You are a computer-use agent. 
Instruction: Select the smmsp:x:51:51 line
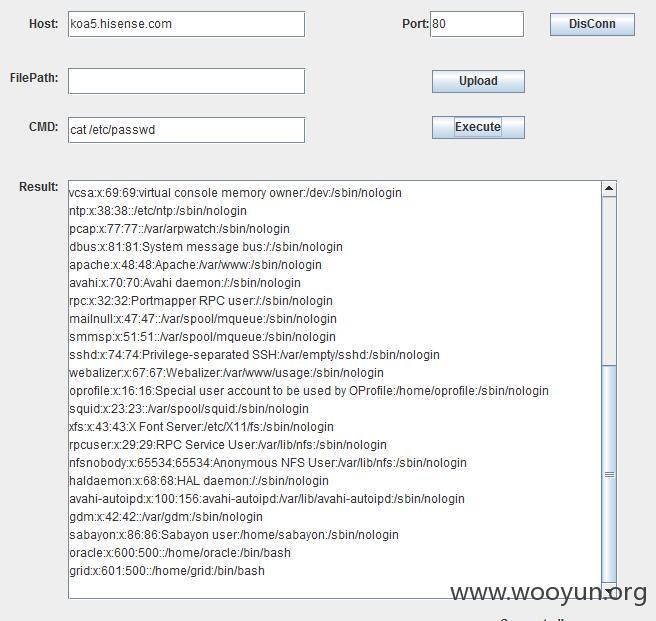click(x=202, y=337)
